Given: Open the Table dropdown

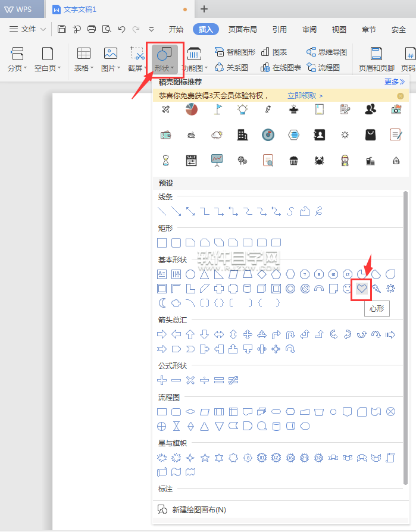Looking at the screenshot, I should click(84, 60).
